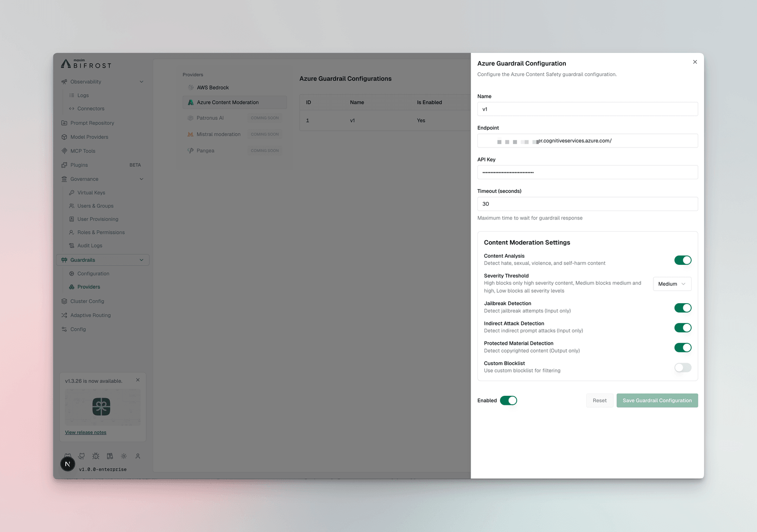Click the v1.0.0-enterprise version text
Image resolution: width=757 pixels, height=532 pixels.
pos(103,470)
